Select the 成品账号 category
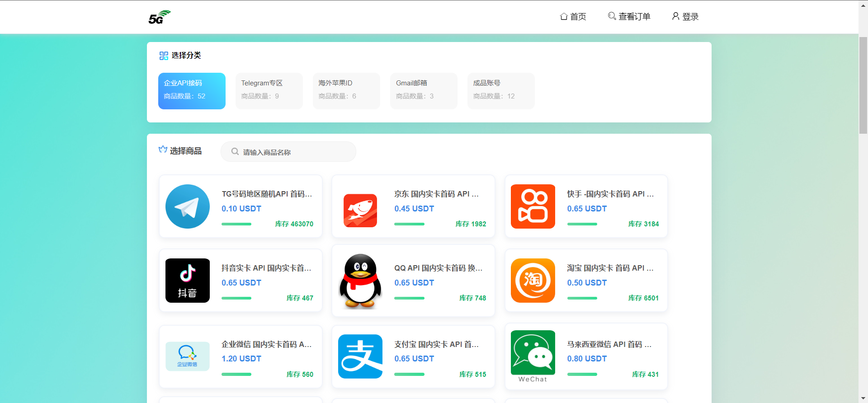 501,91
